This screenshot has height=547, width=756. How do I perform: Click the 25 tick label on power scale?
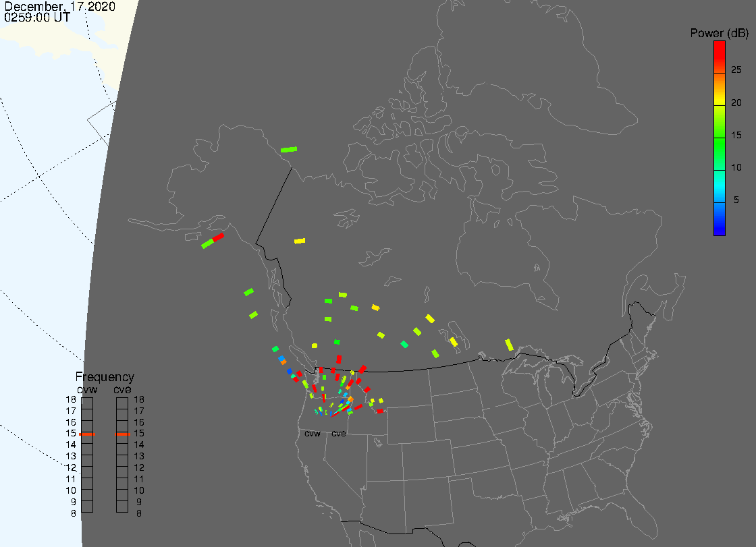click(736, 70)
